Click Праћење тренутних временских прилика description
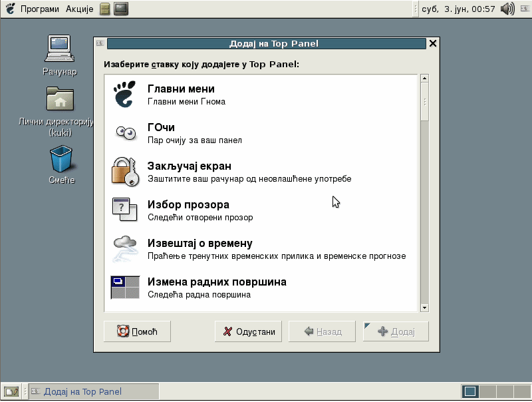This screenshot has height=402, width=532. (277, 256)
